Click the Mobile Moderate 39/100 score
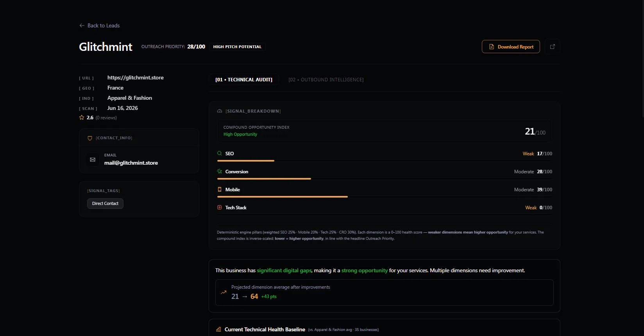The height and width of the screenshot is (336, 644). pyautogui.click(x=533, y=190)
